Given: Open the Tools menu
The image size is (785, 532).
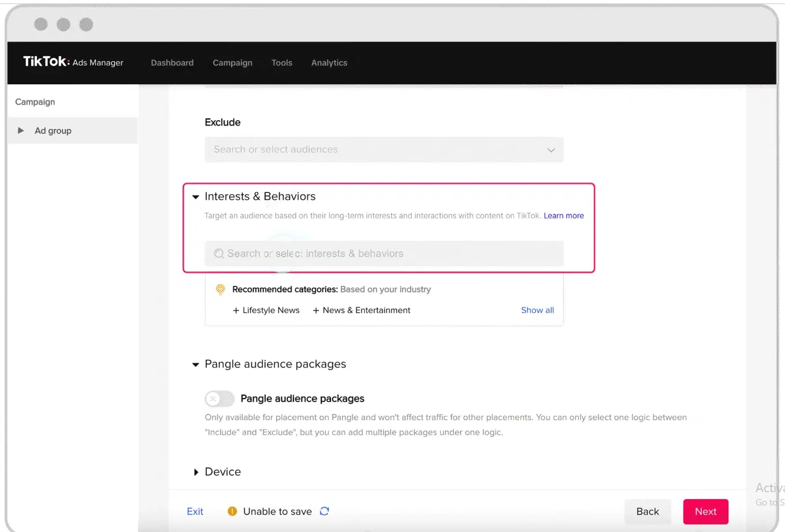Looking at the screenshot, I should 282,63.
